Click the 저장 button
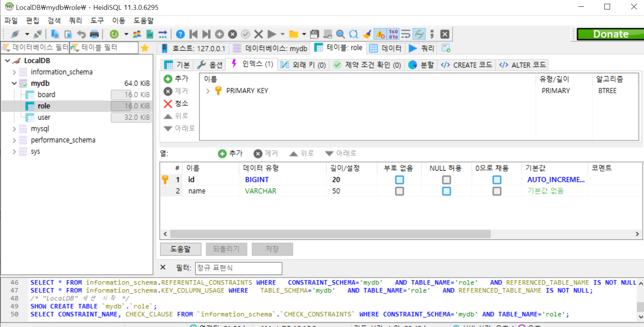Screen dimensions: 644x327 (x=272, y=249)
